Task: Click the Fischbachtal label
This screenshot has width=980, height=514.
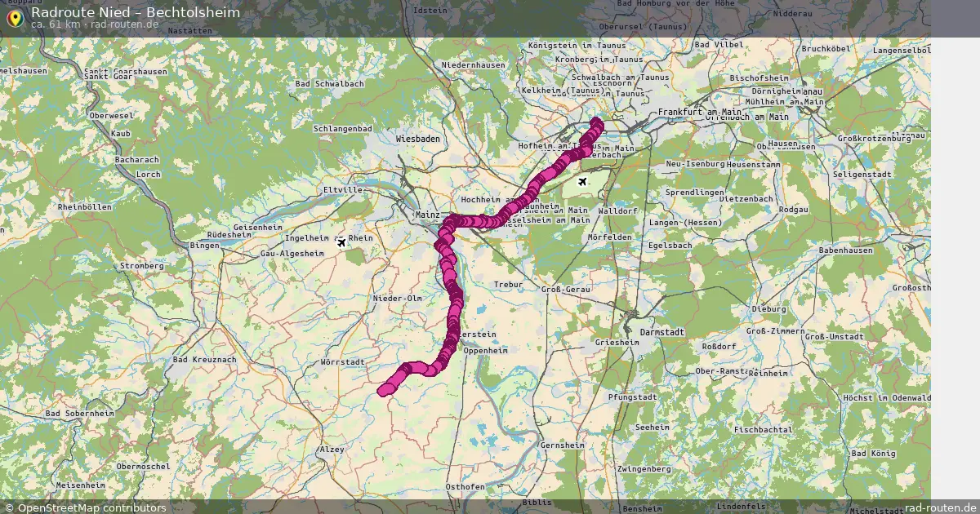Action: (763, 429)
